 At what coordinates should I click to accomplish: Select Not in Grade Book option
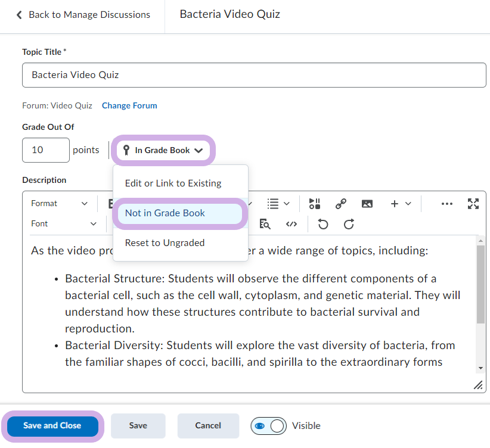(165, 213)
